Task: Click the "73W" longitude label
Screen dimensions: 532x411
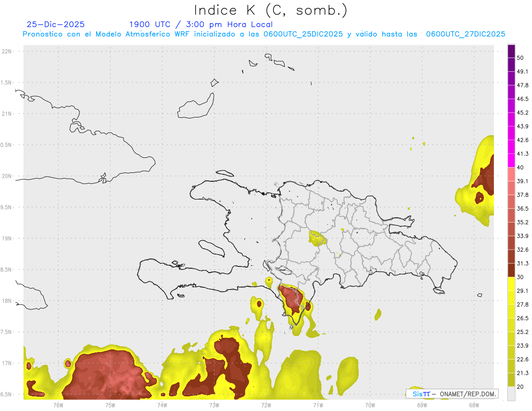Action: pos(214,405)
